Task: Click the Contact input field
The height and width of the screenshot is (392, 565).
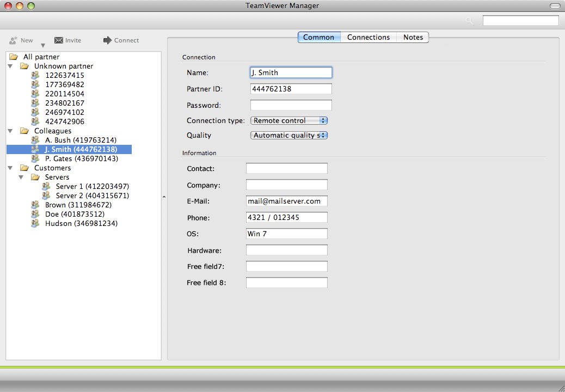Action: coord(287,168)
